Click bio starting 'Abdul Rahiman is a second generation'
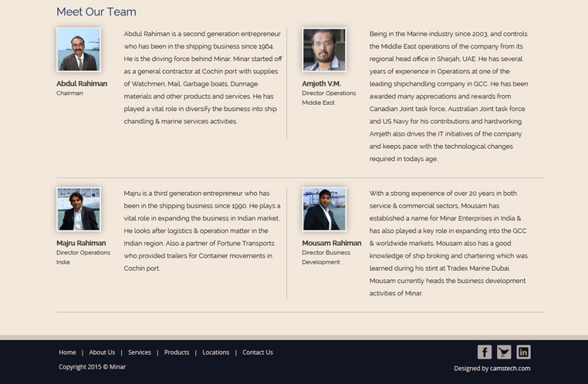This screenshot has width=588, height=384. coord(203,78)
